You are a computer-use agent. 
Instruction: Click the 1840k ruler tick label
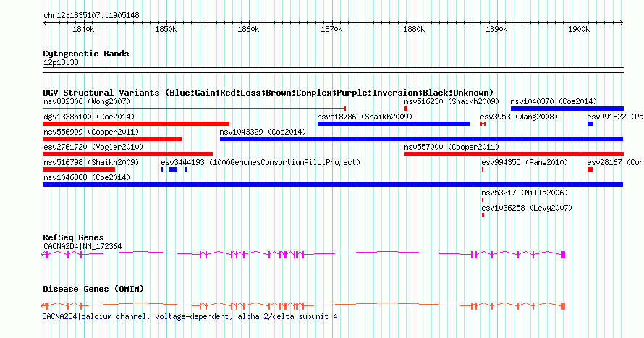[83, 29]
